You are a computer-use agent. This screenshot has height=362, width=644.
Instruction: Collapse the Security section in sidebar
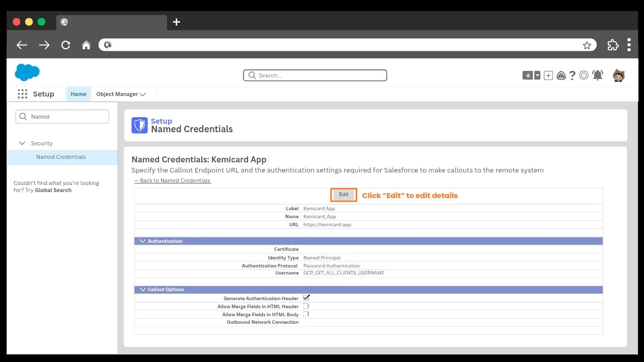22,143
